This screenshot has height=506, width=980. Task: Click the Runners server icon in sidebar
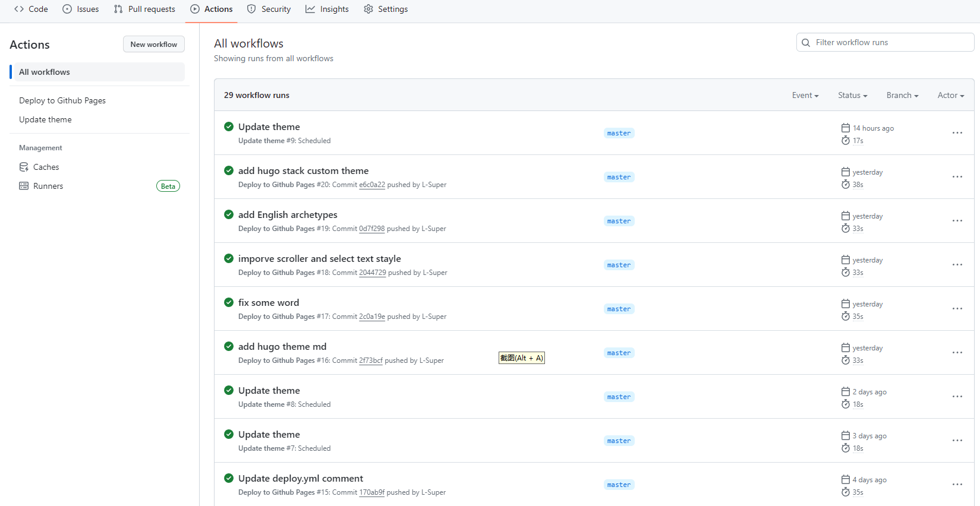click(x=24, y=186)
